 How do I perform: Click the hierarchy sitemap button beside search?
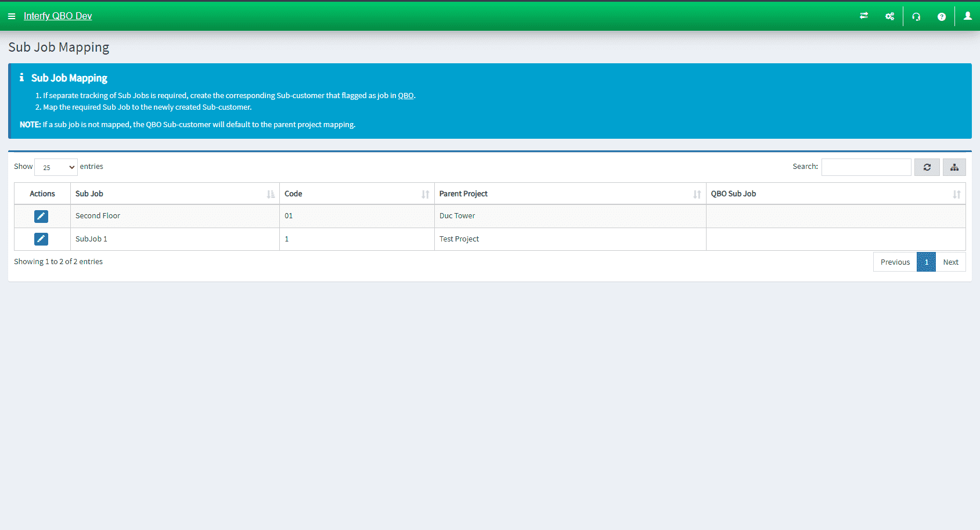(x=954, y=167)
